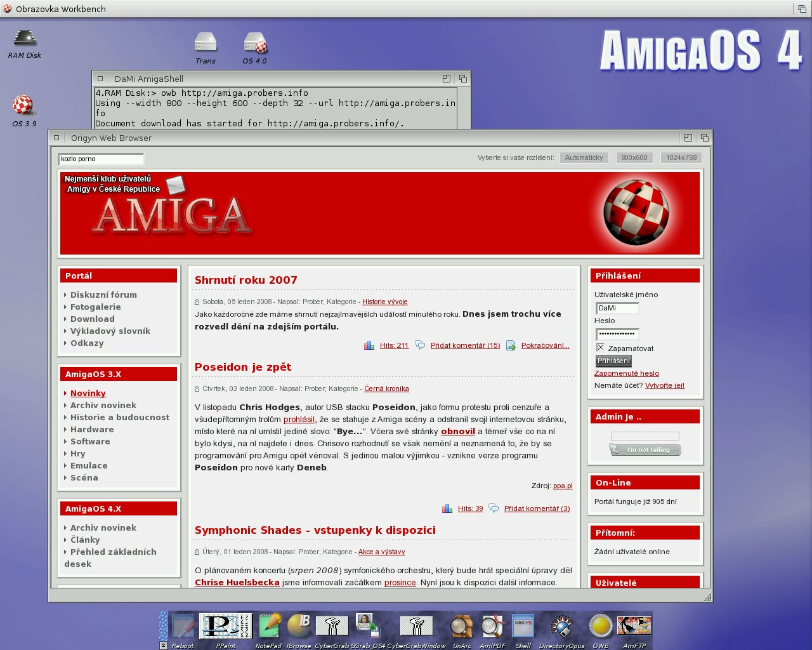Image resolution: width=812 pixels, height=650 pixels.
Task: Open Odkazy in Portál menu
Action: pos(87,343)
